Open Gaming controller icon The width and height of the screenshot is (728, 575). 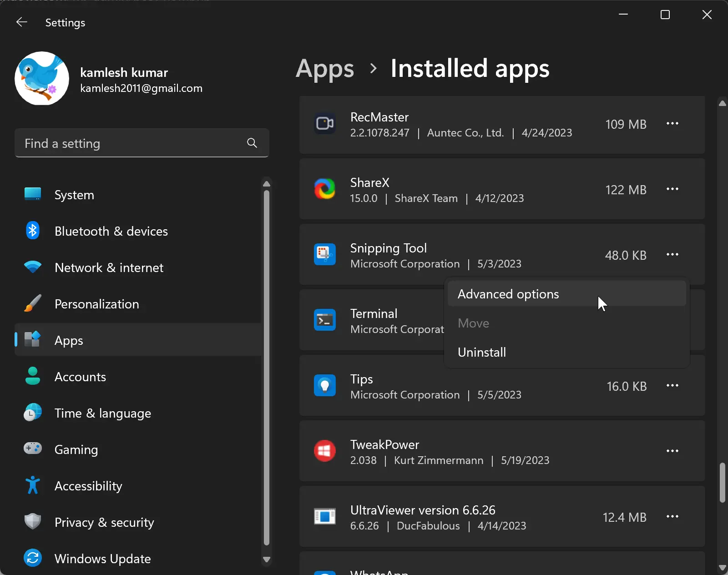[32, 449]
